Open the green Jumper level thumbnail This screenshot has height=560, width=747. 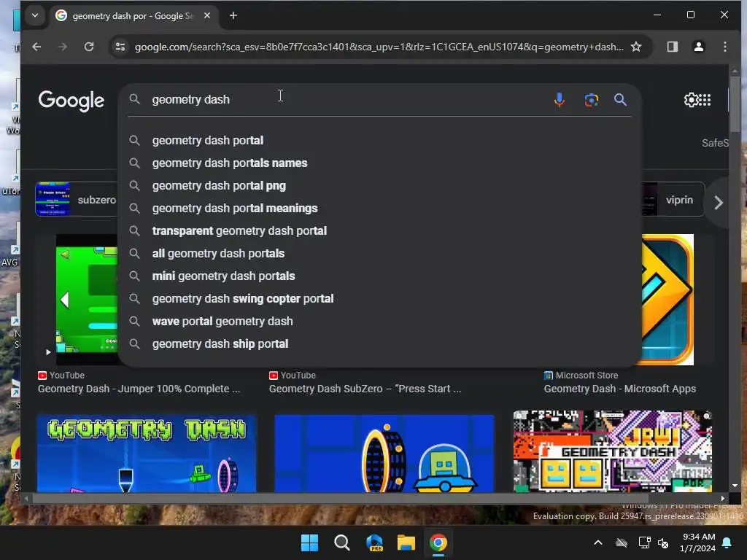tap(87, 300)
